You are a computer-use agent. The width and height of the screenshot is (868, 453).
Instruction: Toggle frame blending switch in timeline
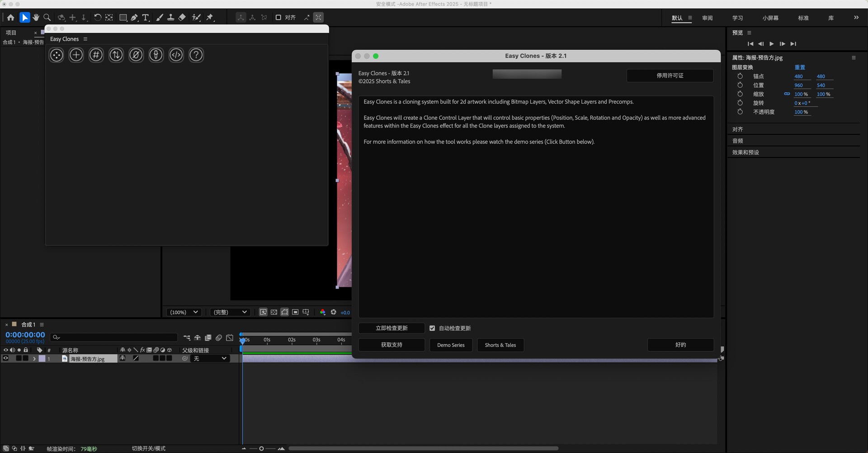pyautogui.click(x=208, y=338)
